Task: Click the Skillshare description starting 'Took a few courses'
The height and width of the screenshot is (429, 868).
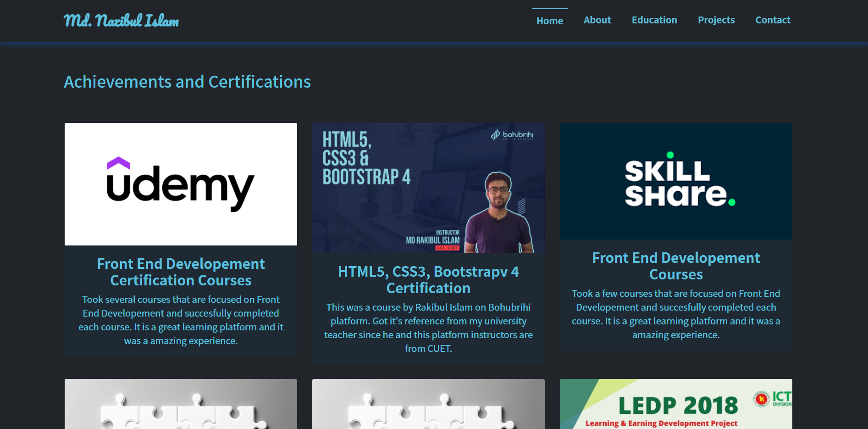Action: [676, 314]
